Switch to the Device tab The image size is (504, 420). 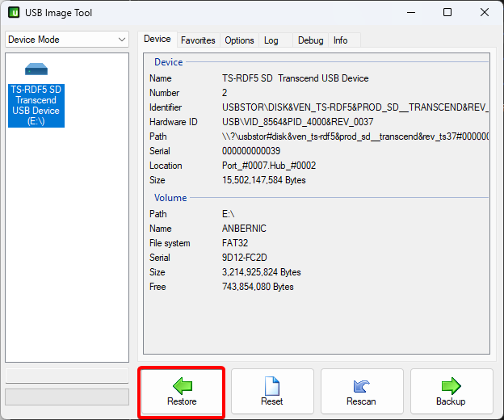(157, 40)
